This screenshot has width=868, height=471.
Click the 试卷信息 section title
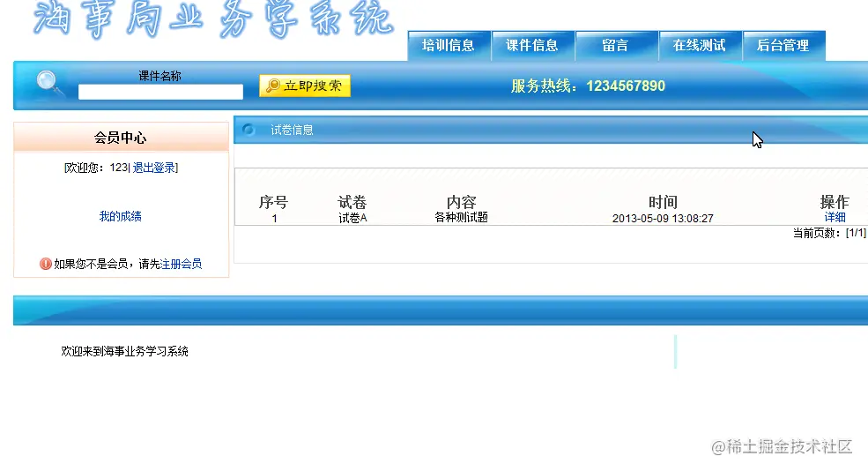click(292, 130)
